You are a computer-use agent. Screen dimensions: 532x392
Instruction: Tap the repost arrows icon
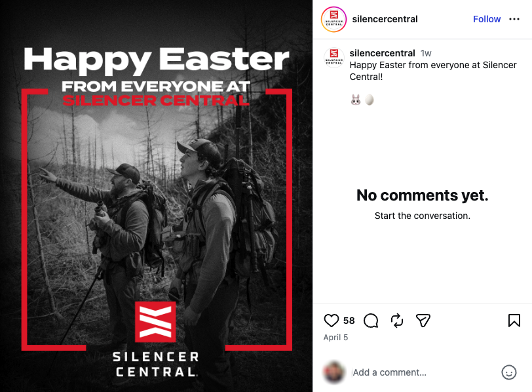pos(397,321)
